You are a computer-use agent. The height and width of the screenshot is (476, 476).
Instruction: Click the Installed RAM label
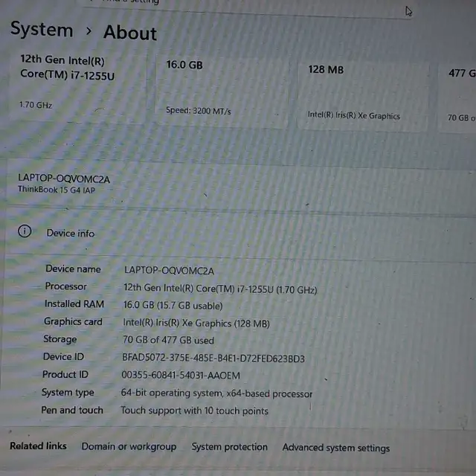(x=74, y=304)
